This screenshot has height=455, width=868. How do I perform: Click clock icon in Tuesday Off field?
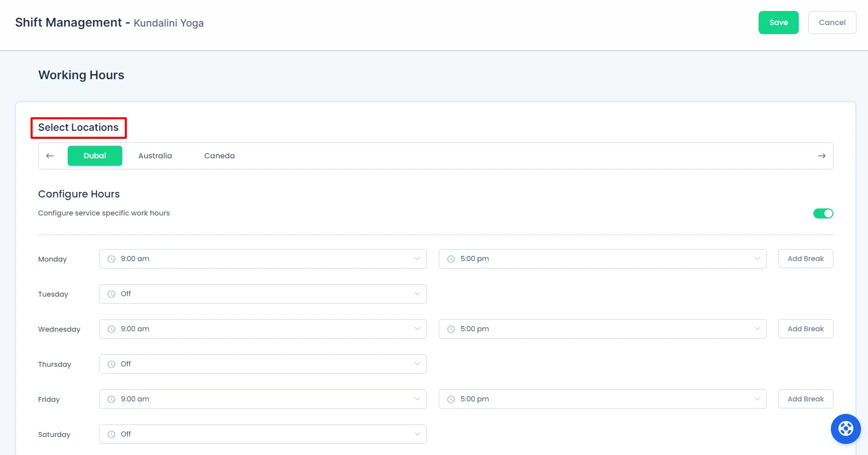[x=111, y=294]
